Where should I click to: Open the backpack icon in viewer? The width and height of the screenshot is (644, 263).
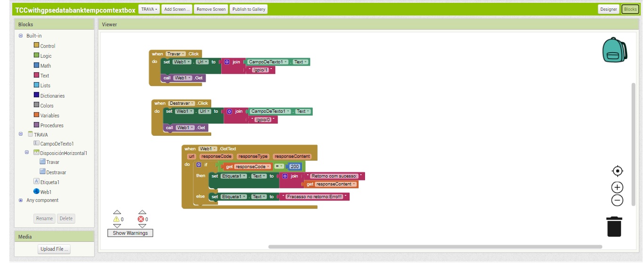[x=614, y=50]
